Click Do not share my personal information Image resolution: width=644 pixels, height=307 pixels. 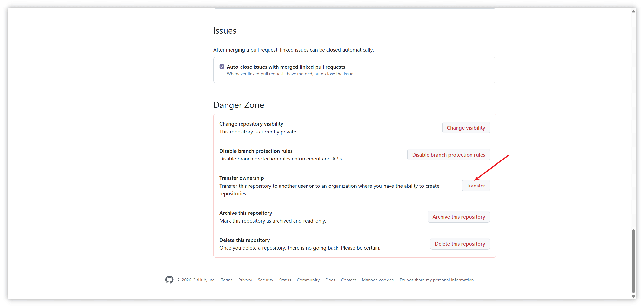tap(436, 280)
